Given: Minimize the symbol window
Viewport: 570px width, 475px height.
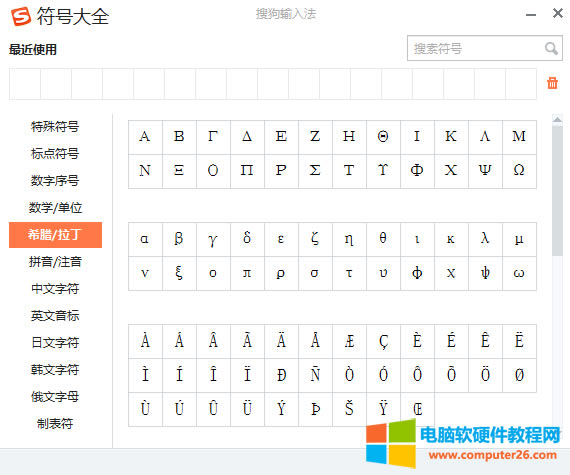Looking at the screenshot, I should (x=531, y=15).
